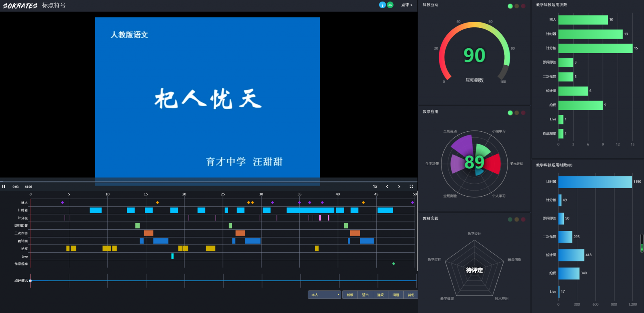Image resolution: width=644 pixels, height=313 pixels.
Task: Expand the 点评 panel
Action: tap(407, 5)
